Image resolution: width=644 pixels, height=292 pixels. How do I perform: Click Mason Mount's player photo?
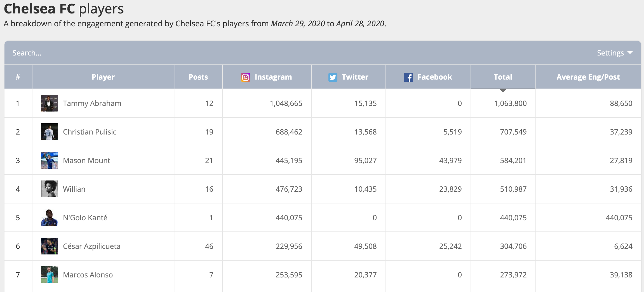click(49, 160)
